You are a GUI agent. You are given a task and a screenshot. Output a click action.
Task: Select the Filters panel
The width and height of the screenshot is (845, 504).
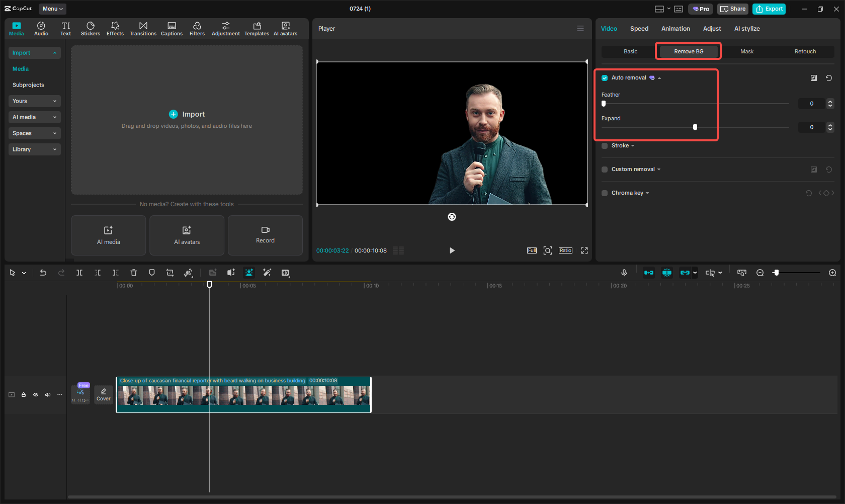point(197,28)
